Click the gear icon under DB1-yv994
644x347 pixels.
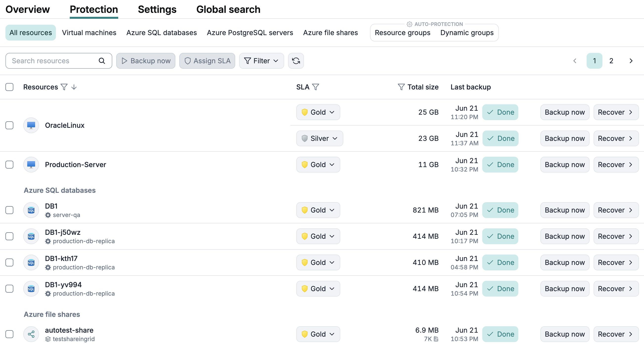[x=48, y=294]
